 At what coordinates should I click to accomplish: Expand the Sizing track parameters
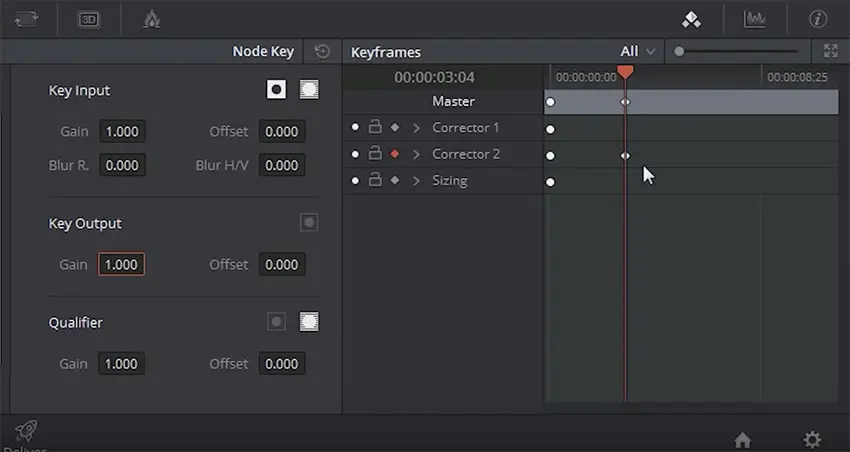pyautogui.click(x=416, y=181)
